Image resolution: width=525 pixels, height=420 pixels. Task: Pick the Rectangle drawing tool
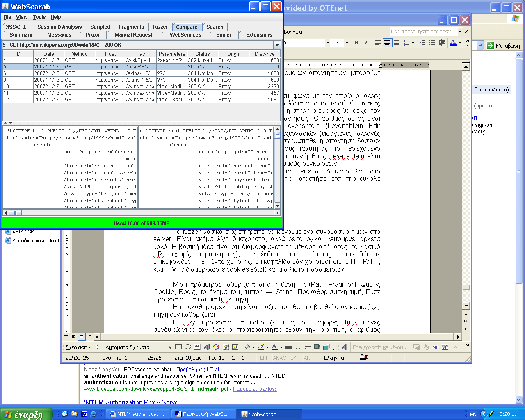pos(178,347)
